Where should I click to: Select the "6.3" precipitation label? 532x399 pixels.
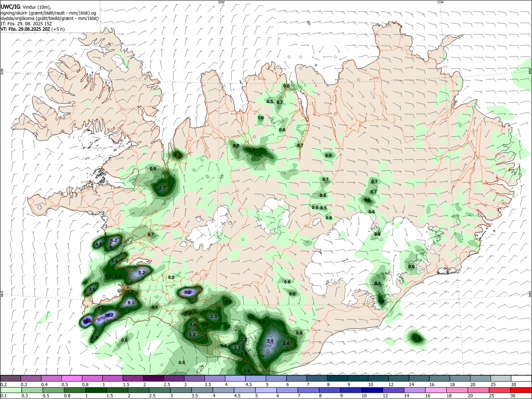pyautogui.click(x=131, y=303)
